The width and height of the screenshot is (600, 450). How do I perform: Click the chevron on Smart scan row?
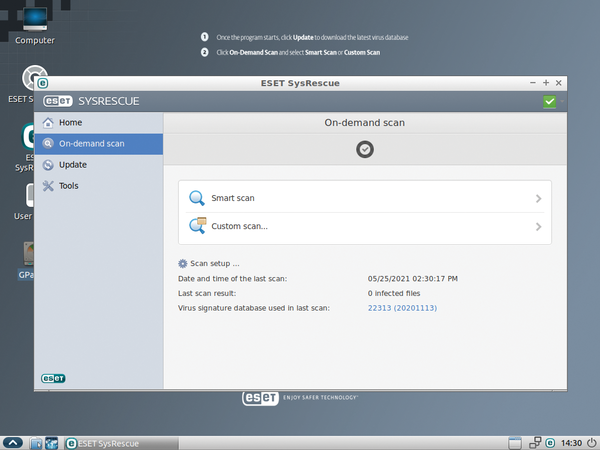tap(538, 199)
